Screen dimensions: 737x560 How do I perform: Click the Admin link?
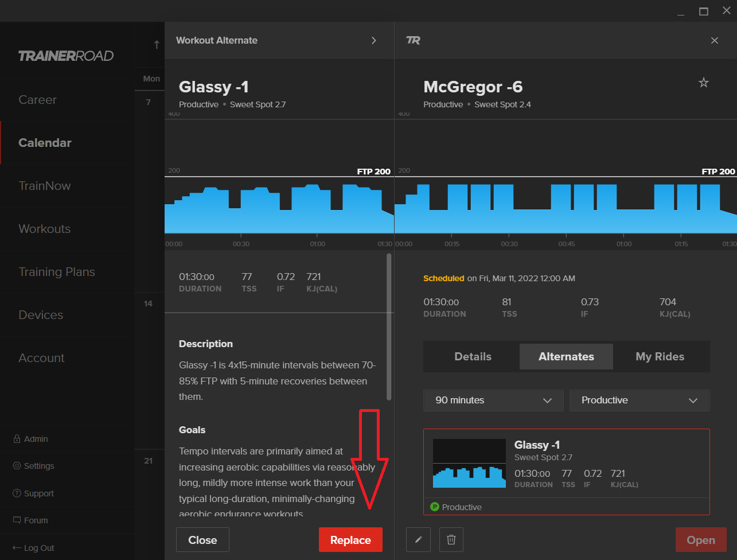(x=36, y=439)
